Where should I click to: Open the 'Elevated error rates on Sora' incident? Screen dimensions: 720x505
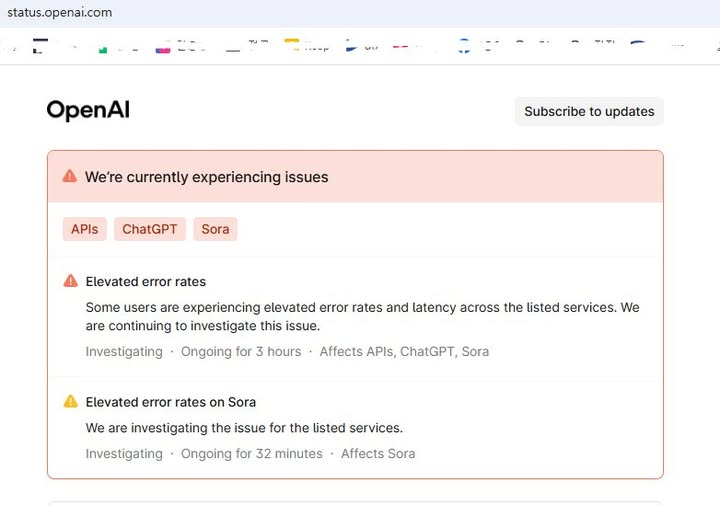click(x=170, y=402)
